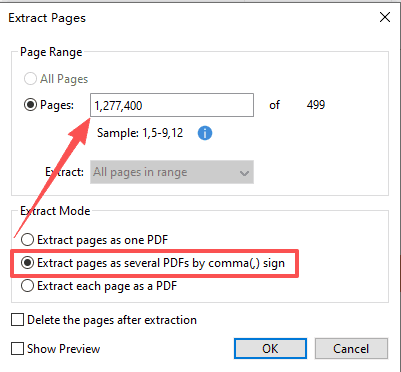This screenshot has width=401, height=372.
Task: Focus the Pages input field containing 1,277,400
Action: (x=172, y=105)
